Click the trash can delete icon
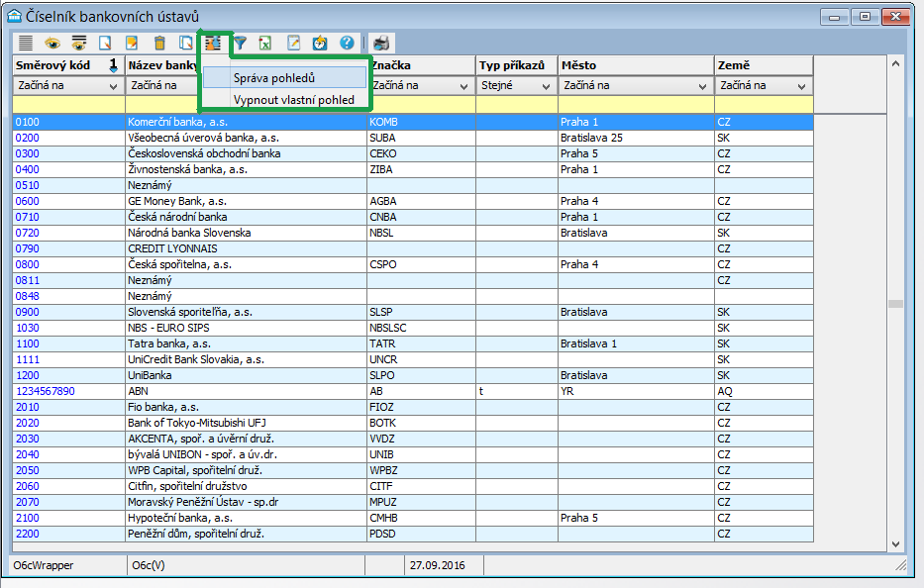 (x=158, y=43)
